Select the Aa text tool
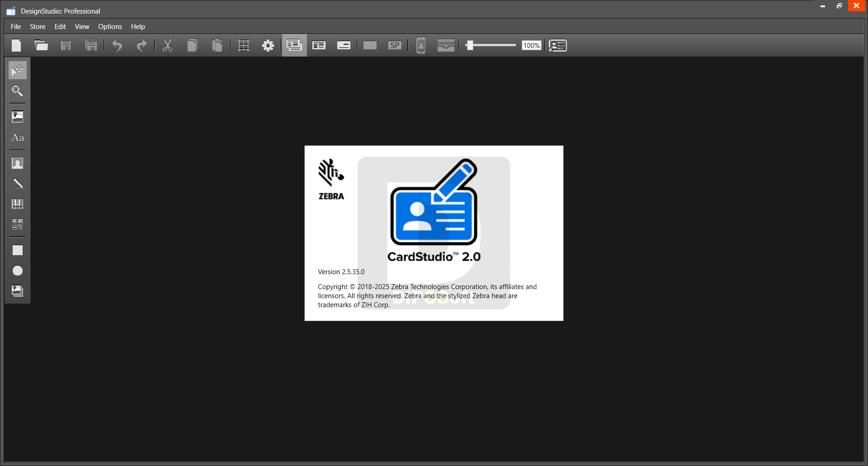The width and height of the screenshot is (868, 466). 18,138
